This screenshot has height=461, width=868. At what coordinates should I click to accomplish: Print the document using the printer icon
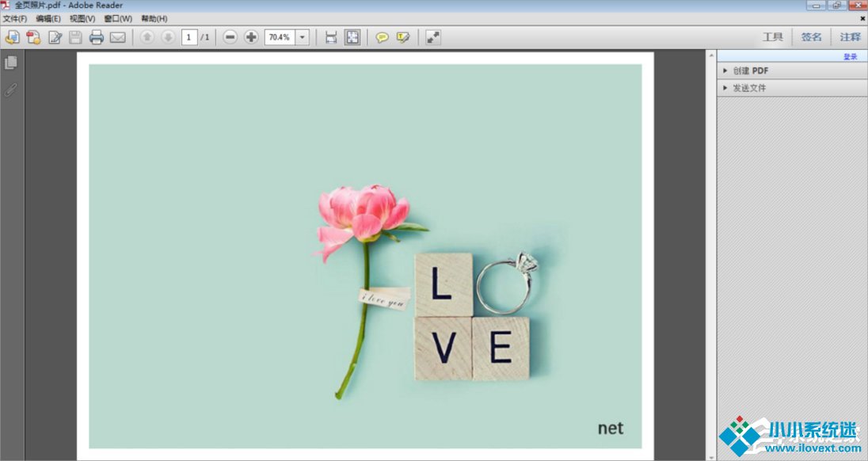click(97, 37)
